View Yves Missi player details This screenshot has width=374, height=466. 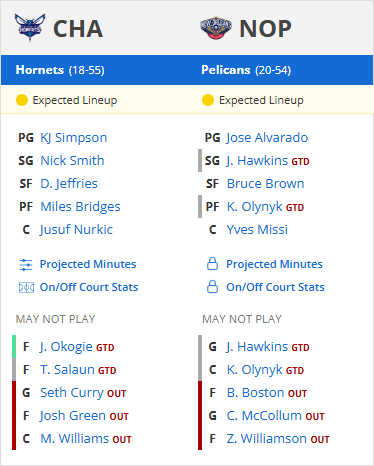257,230
